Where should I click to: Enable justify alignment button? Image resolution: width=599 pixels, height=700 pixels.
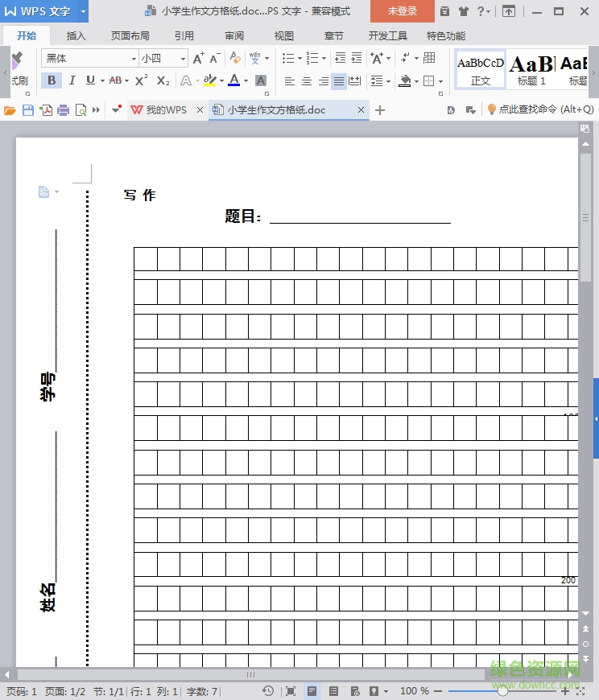pyautogui.click(x=339, y=81)
